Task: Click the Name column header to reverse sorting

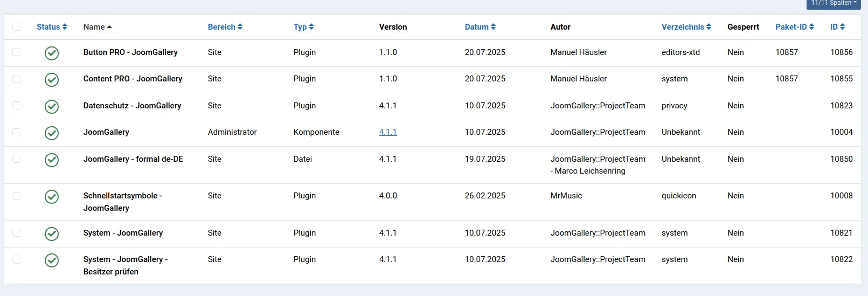Action: (97, 27)
